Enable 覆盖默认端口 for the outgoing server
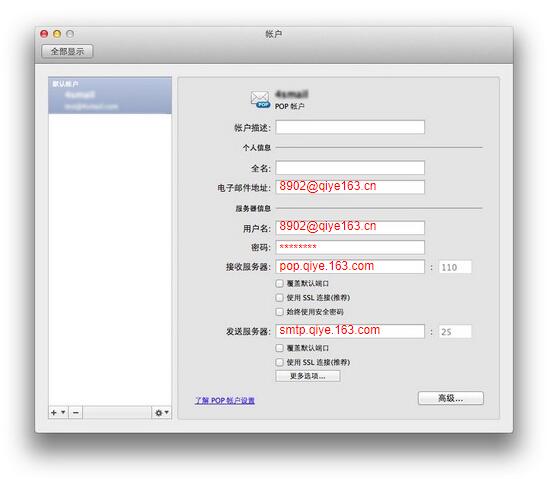The height and width of the screenshot is (479, 552). [x=280, y=348]
